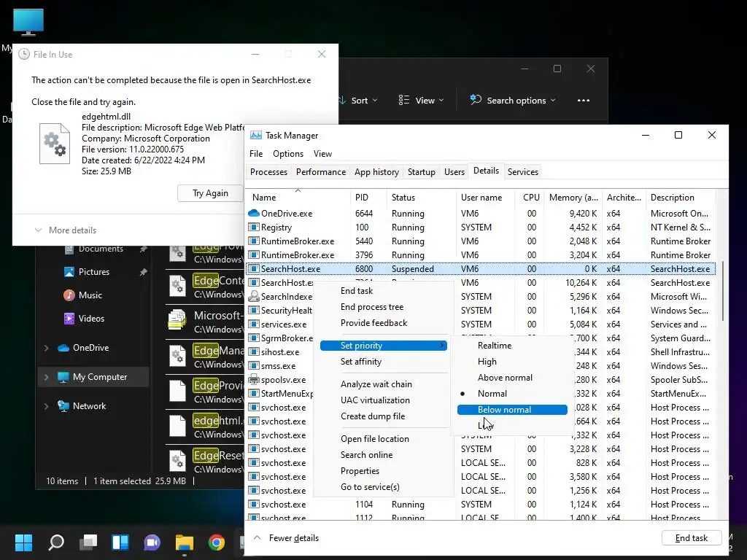Click the EdgeConte file icon in Explorer results

point(178,287)
